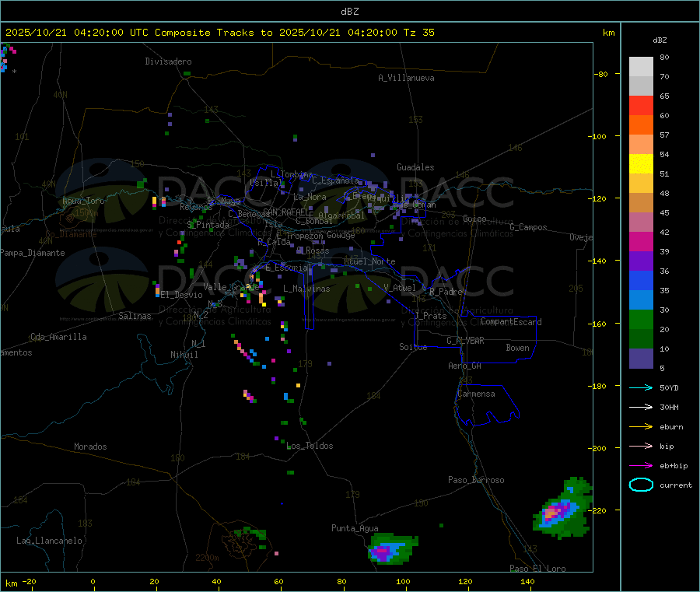
Task: Click the -200 km vertical axis tick
Action: coord(598,448)
